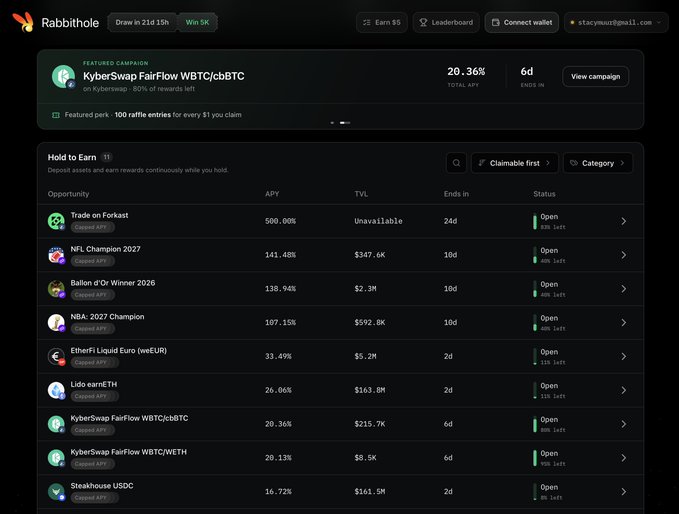This screenshot has width=679, height=514.
Task: Click the Capped APY tag under Lido earnETH
Action: coord(94,396)
